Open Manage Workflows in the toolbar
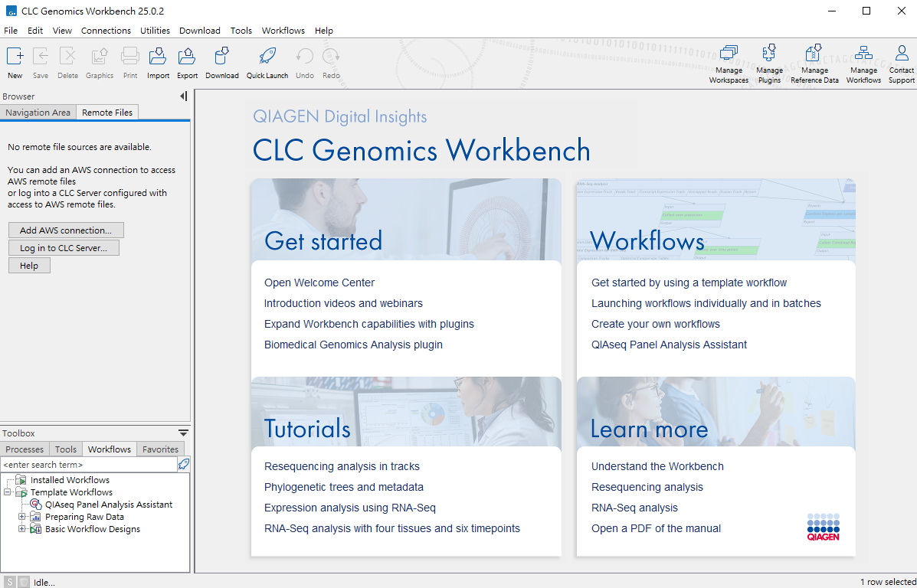 (863, 53)
